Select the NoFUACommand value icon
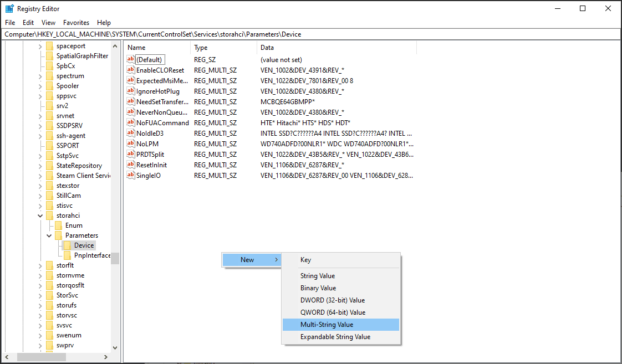 tap(130, 122)
